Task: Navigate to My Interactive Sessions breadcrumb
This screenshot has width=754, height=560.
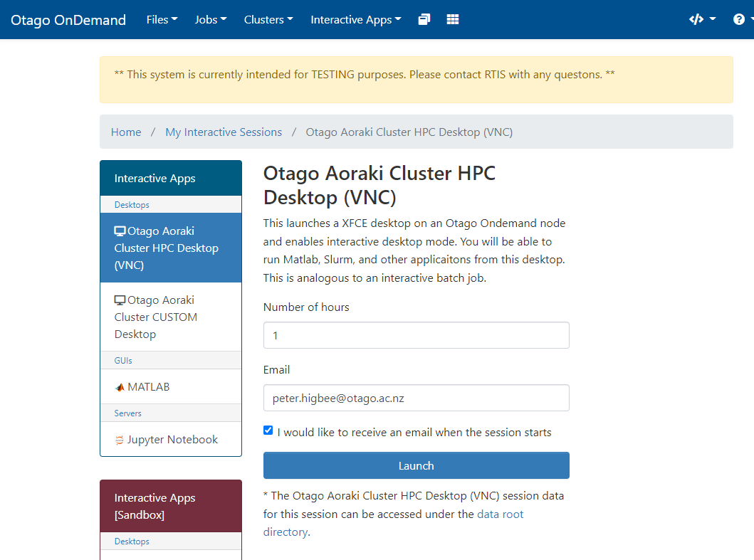Action: coord(224,132)
